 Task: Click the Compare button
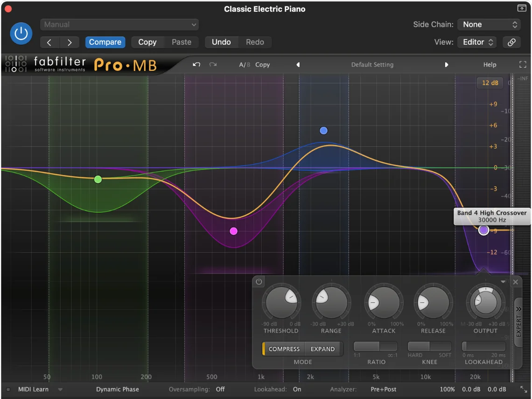pos(105,42)
